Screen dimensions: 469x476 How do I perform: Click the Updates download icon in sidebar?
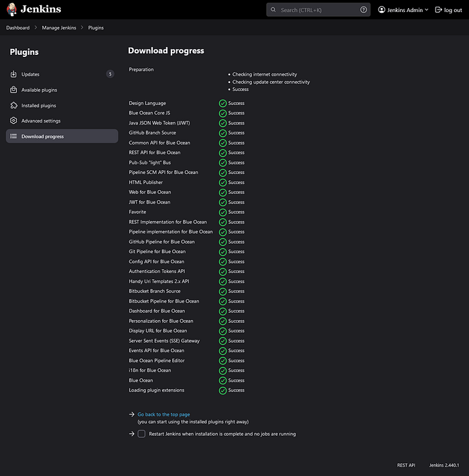(13, 74)
